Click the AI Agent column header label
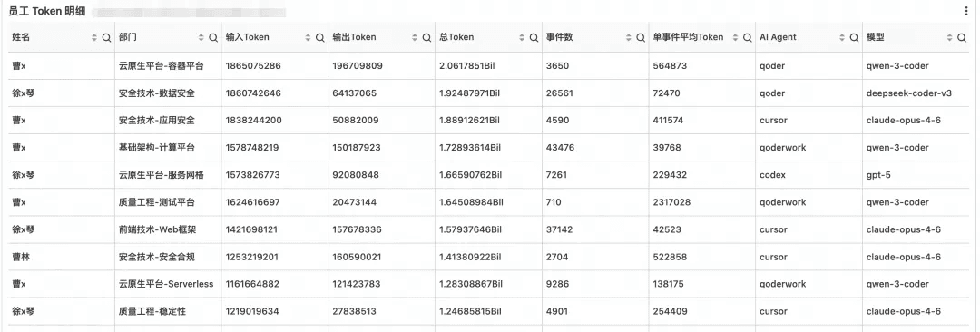The height and width of the screenshot is (332, 980). [779, 37]
